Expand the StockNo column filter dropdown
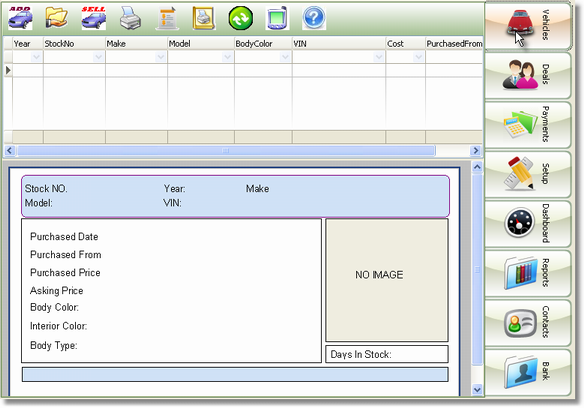The height and width of the screenshot is (408, 584). click(x=98, y=57)
